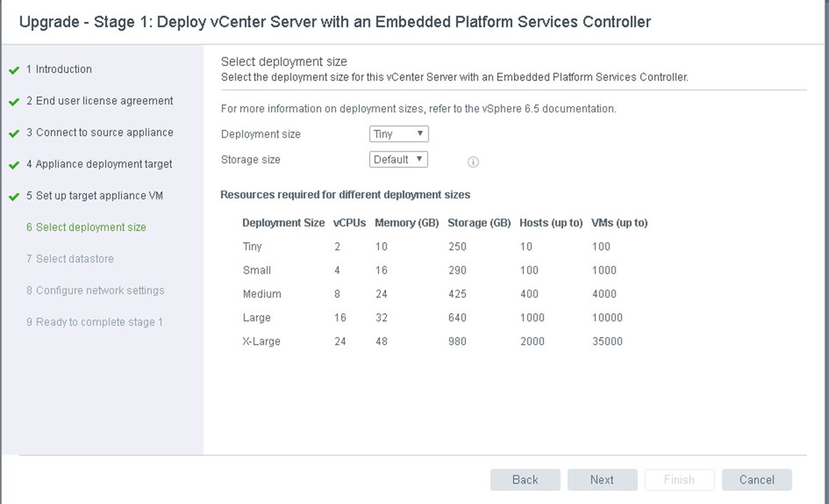Open the Storage size dropdown

398,159
